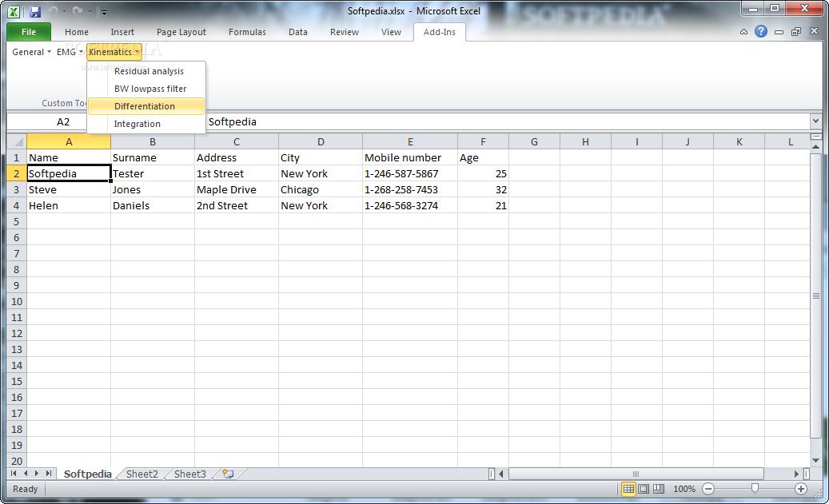Switch to Page Layout view icon
This screenshot has height=504, width=829.
[x=644, y=489]
